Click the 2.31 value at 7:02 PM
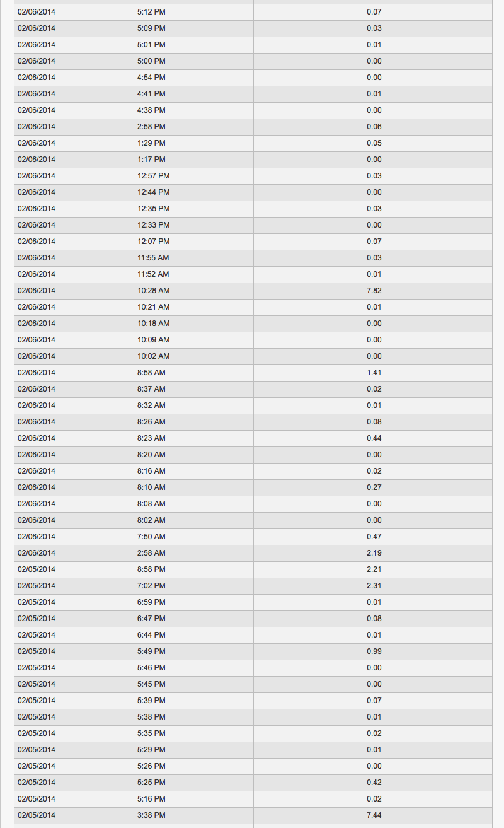The width and height of the screenshot is (504, 828). (374, 586)
